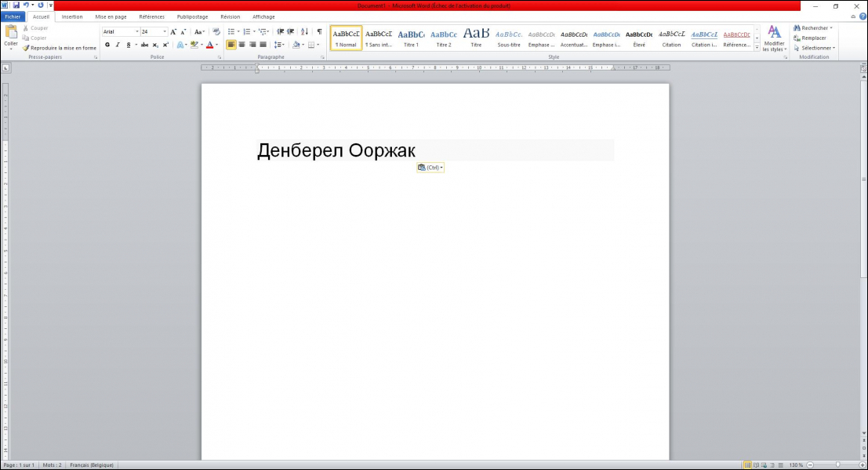
Task: Toggle bold formatting with the G button
Action: click(x=107, y=45)
